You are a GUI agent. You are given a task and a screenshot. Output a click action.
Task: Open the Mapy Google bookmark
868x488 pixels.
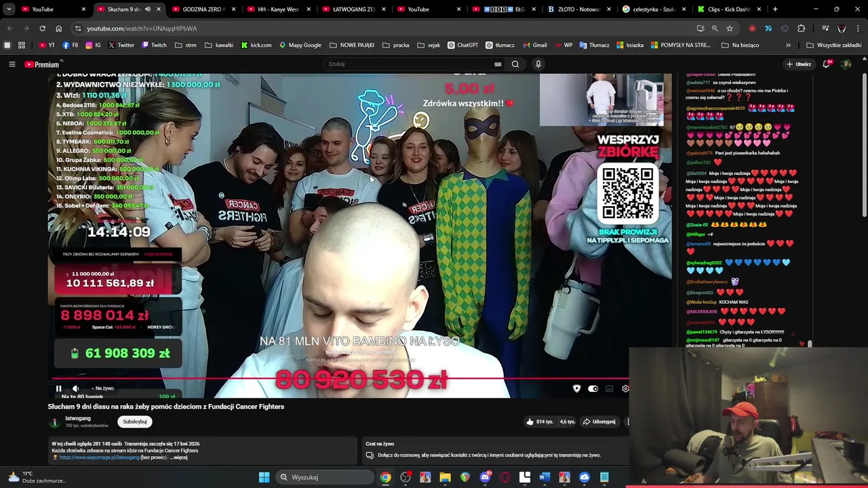point(300,45)
